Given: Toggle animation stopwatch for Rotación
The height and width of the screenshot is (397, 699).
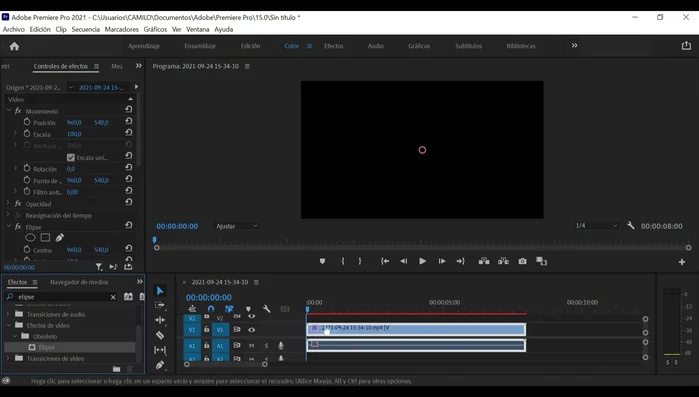Looking at the screenshot, I should point(27,168).
